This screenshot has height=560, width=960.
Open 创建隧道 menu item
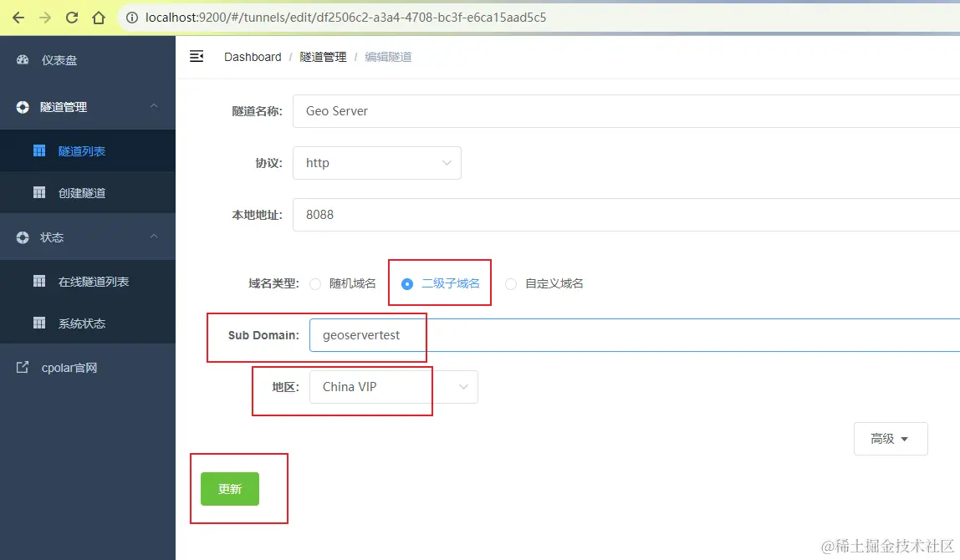(x=88, y=193)
